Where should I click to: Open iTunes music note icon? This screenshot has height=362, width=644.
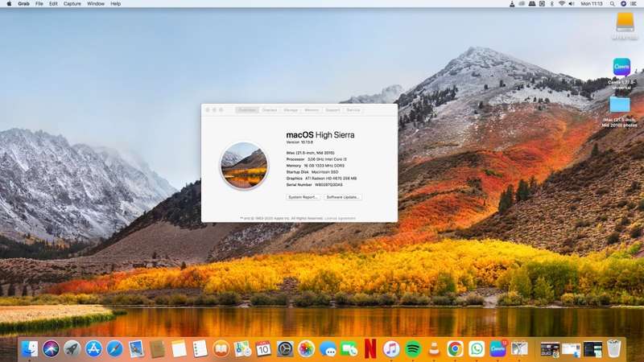point(391,349)
